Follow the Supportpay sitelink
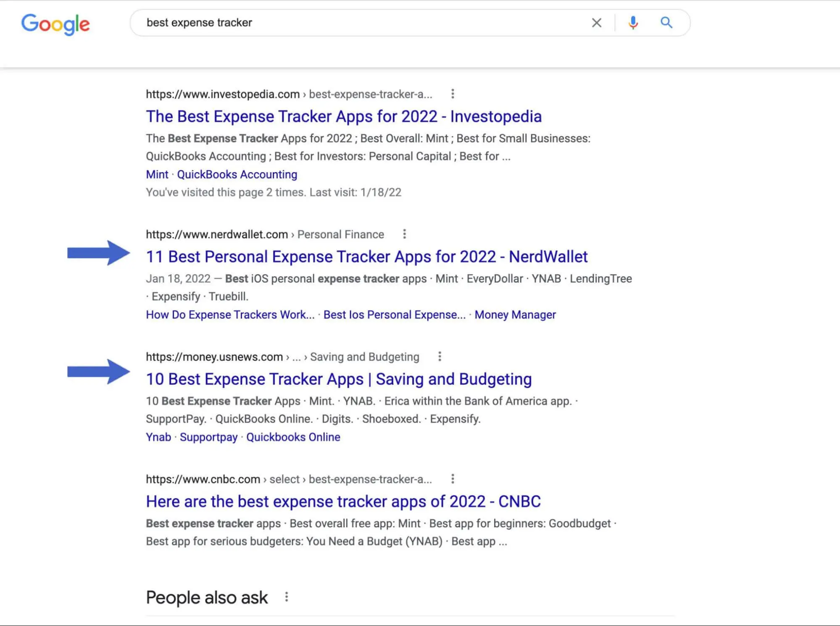Image resolution: width=840 pixels, height=626 pixels. (x=208, y=437)
